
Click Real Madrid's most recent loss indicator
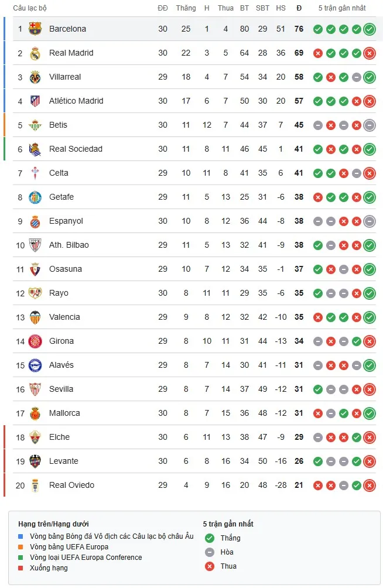coord(369,53)
